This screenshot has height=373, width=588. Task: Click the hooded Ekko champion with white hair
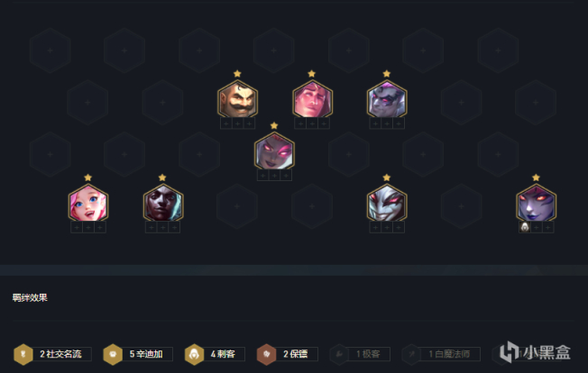point(163,203)
